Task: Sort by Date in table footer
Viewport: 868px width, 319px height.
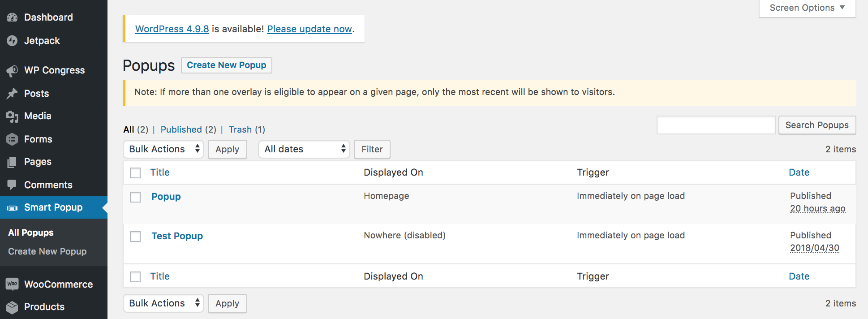Action: [799, 276]
